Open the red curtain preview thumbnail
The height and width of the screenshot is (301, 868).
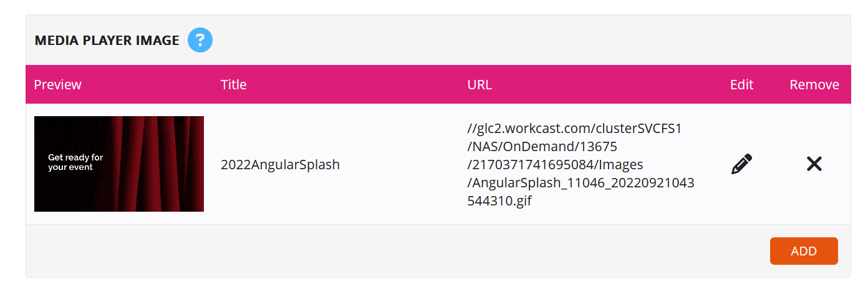coord(119,164)
